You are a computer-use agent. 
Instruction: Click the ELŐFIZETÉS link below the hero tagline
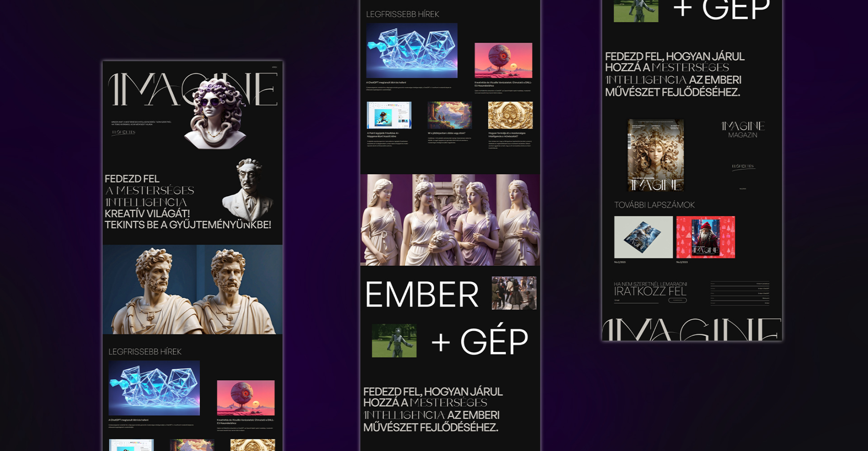pyautogui.click(x=124, y=132)
